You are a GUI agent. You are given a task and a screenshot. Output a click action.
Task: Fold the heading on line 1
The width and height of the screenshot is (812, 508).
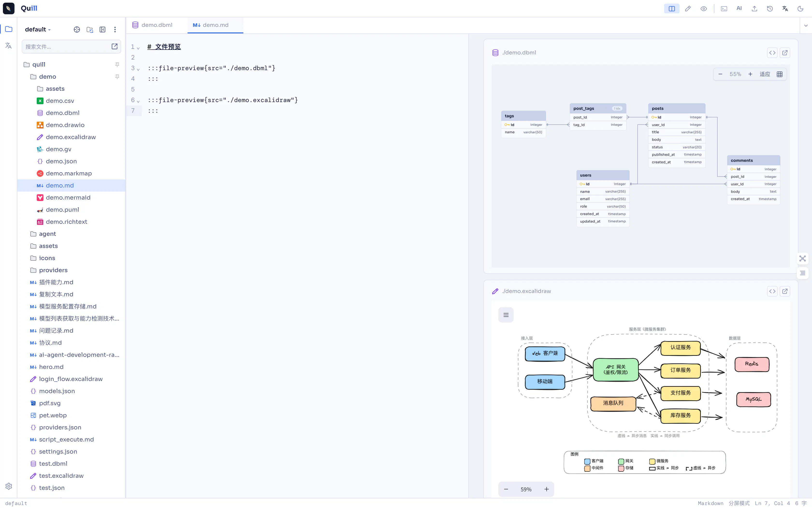pos(138,48)
